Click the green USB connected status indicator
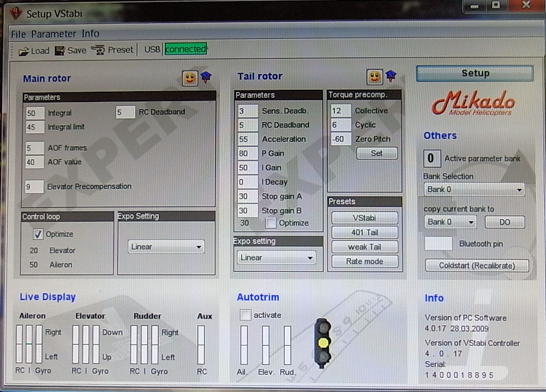This screenshot has width=546, height=392. point(186,49)
